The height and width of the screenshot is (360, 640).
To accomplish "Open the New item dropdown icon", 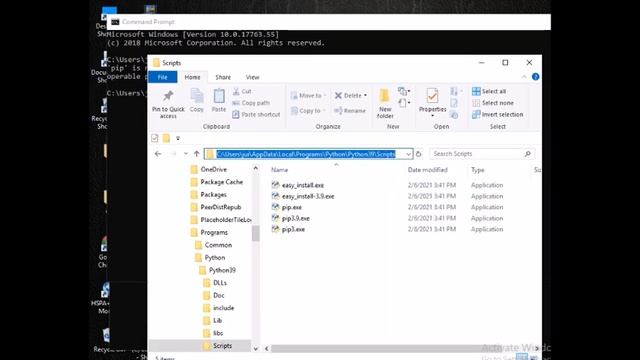I will 404,91.
